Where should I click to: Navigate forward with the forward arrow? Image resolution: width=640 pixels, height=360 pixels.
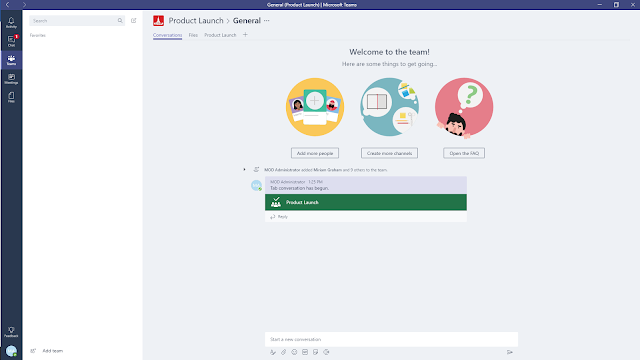click(24, 4)
